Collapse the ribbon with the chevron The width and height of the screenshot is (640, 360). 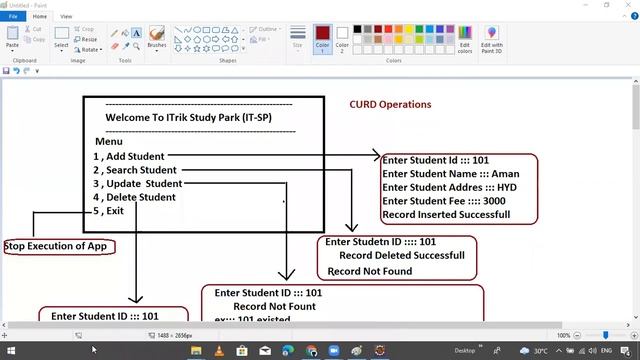[624, 16]
